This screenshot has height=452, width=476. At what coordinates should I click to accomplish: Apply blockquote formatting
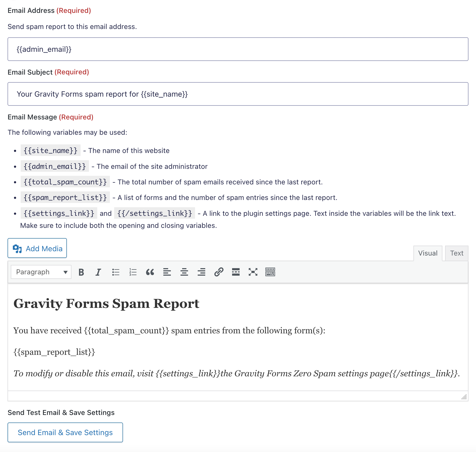point(150,272)
